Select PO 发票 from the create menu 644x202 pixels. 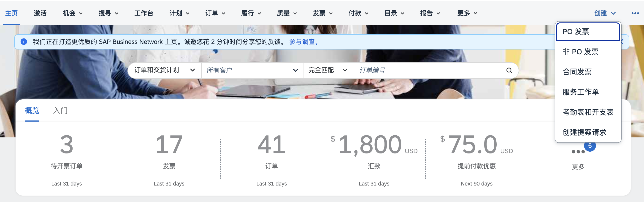click(x=587, y=32)
